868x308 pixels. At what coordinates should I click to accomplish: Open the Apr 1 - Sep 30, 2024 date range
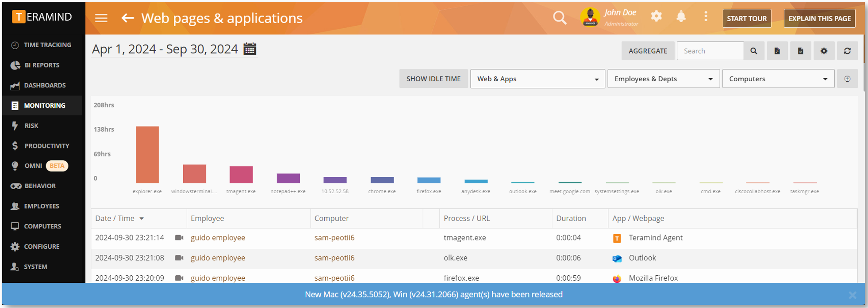pos(165,49)
